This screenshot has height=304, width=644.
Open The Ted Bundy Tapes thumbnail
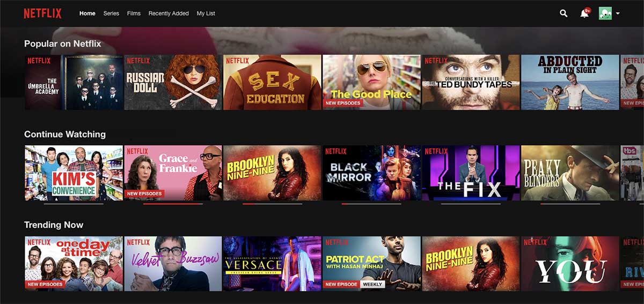click(x=471, y=82)
